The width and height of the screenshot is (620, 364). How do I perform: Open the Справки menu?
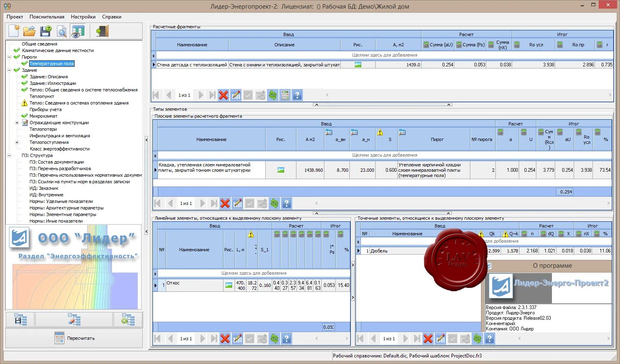[x=112, y=17]
